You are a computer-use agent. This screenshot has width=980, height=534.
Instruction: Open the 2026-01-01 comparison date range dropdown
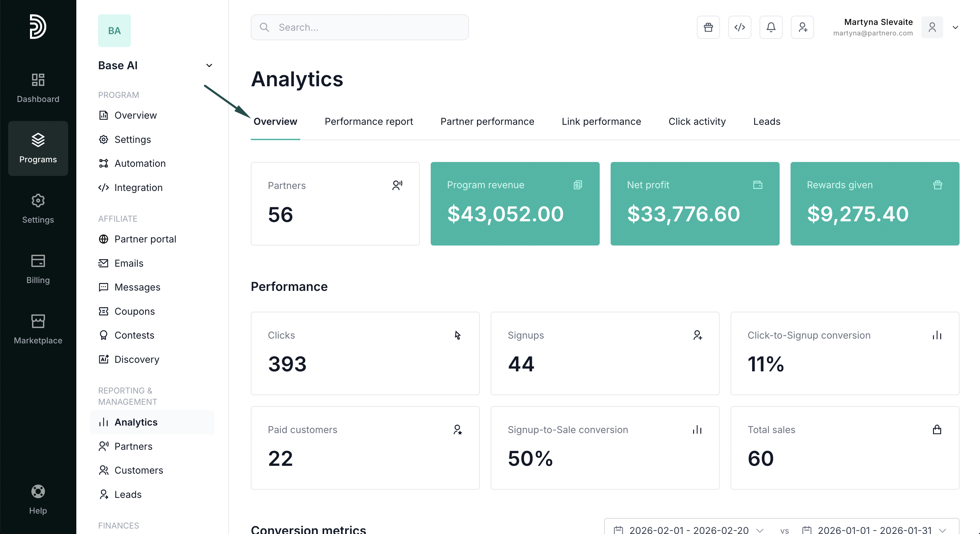coord(874,530)
